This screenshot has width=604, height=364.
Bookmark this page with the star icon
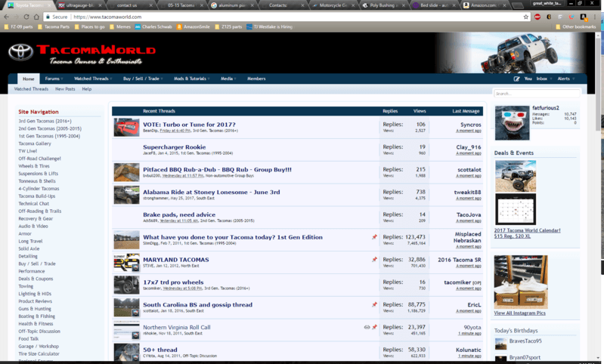point(526,17)
